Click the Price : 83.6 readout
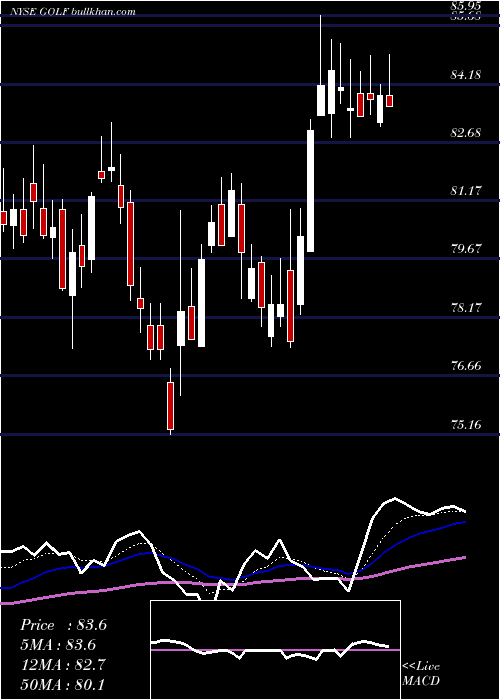Viewport: 500px width, 700px height. [63, 625]
